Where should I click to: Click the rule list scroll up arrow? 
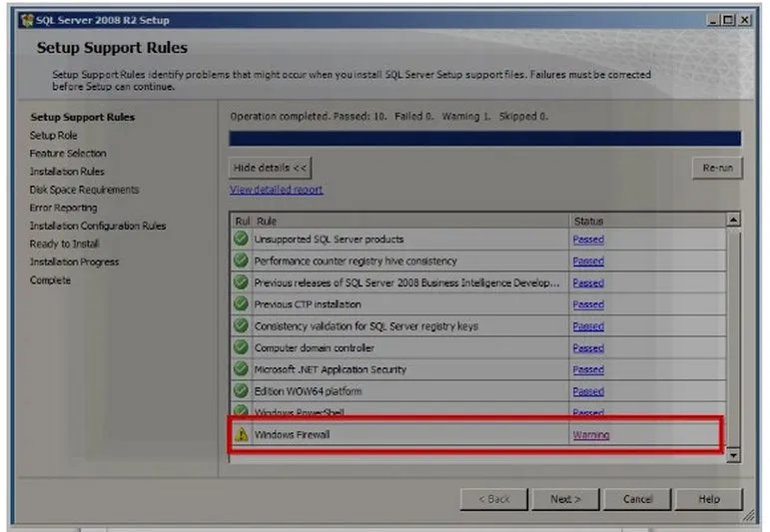[x=733, y=220]
